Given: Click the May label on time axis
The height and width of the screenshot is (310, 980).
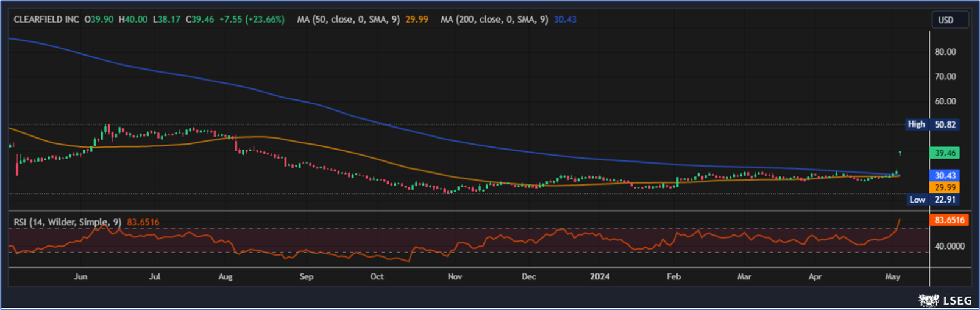Looking at the screenshot, I should click(892, 276).
